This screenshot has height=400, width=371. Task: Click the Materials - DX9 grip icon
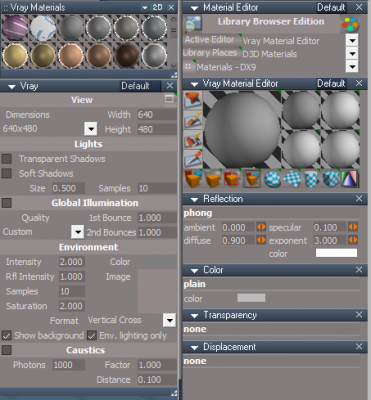pyautogui.click(x=188, y=67)
